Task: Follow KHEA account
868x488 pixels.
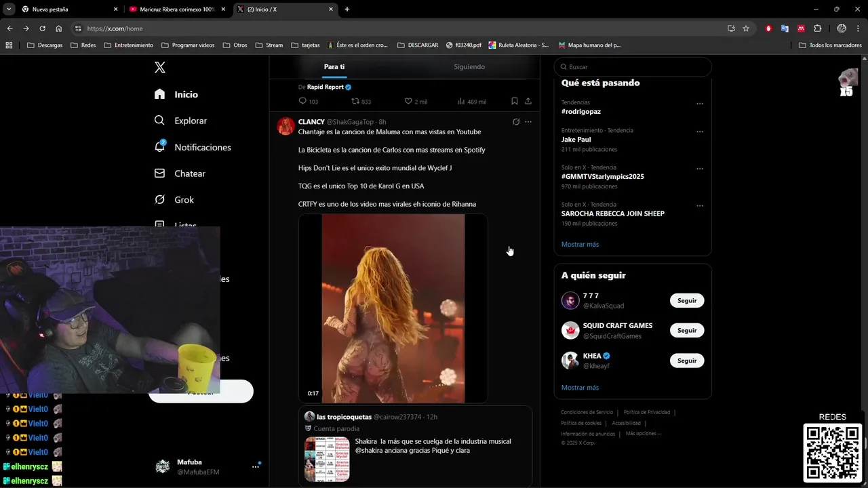Action: tap(687, 361)
